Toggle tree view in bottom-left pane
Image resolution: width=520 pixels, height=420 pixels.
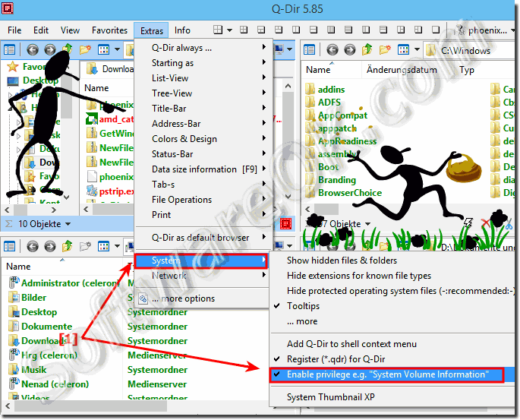(x=9, y=247)
